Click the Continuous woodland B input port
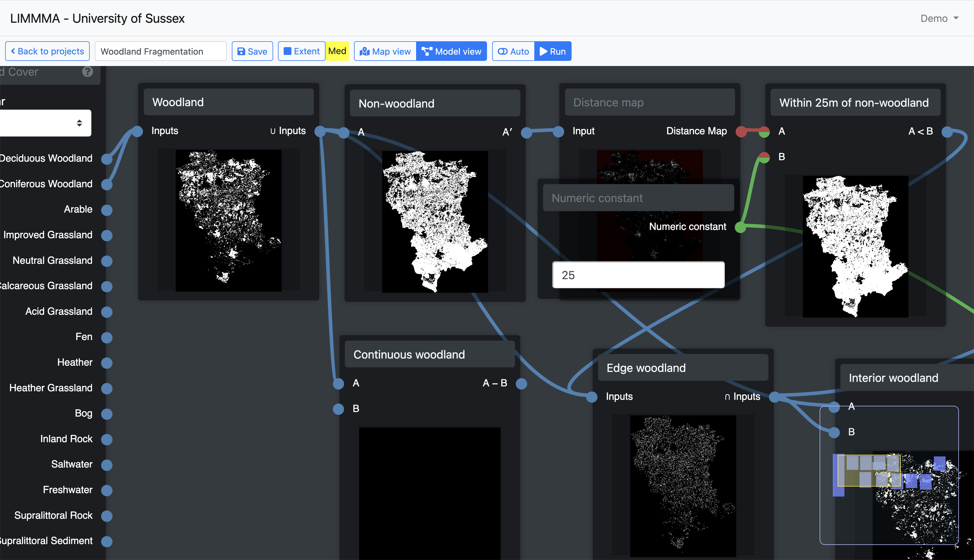Screen dimensions: 974x560 (x=338, y=409)
